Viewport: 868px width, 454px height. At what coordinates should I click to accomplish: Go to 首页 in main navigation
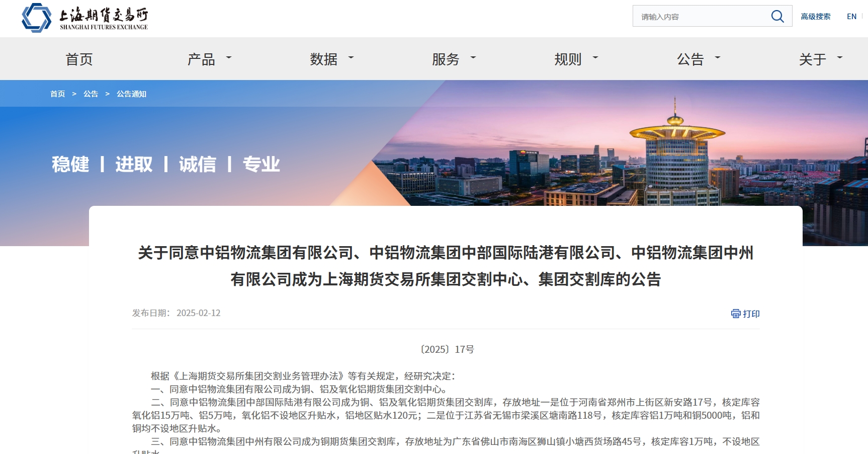[x=79, y=59]
